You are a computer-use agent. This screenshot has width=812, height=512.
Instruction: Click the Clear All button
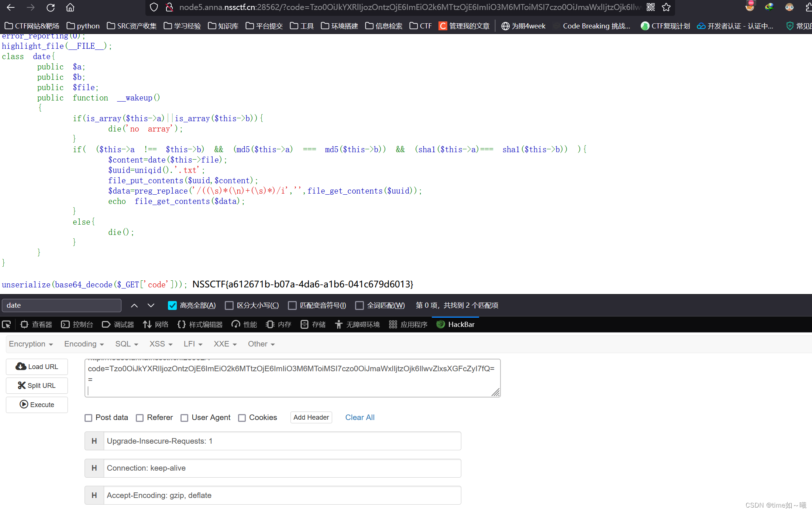pos(359,417)
